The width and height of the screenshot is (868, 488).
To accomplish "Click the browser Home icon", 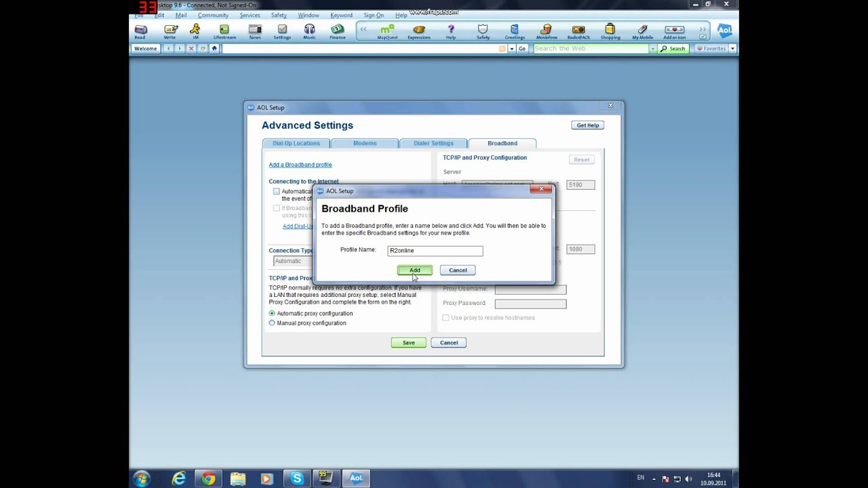I will click(x=214, y=49).
